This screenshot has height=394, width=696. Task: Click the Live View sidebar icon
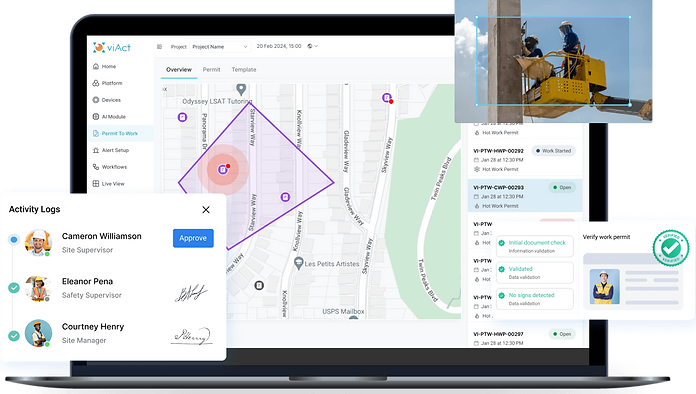point(95,184)
